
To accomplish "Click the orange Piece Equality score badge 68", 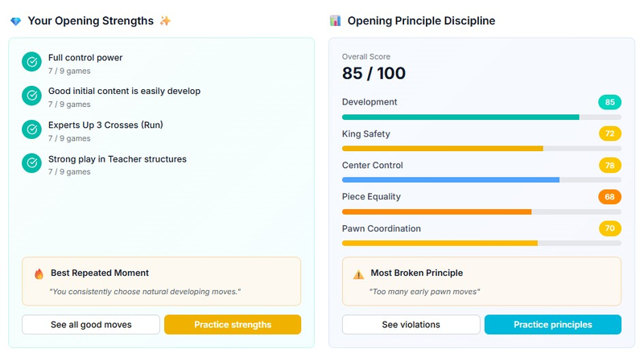I will click(x=609, y=197).
